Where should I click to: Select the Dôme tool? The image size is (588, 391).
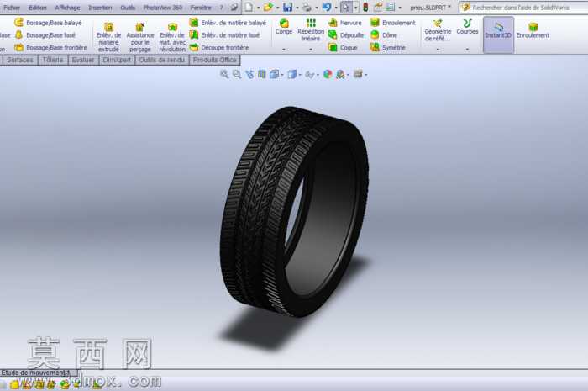384,35
